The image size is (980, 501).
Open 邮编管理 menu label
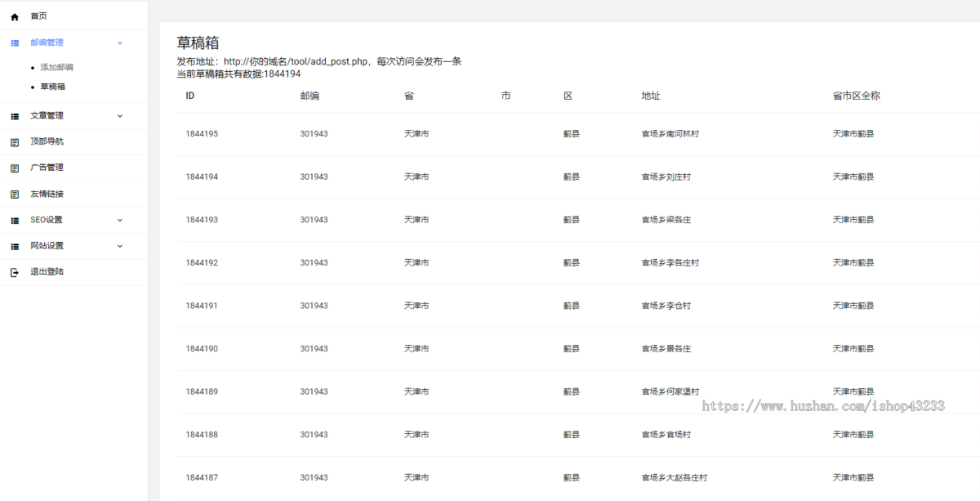point(47,42)
